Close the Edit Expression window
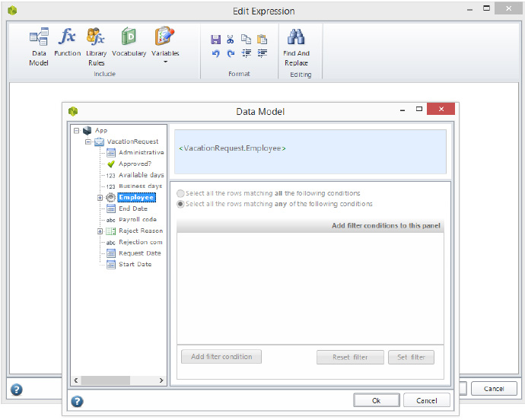 point(508,8)
